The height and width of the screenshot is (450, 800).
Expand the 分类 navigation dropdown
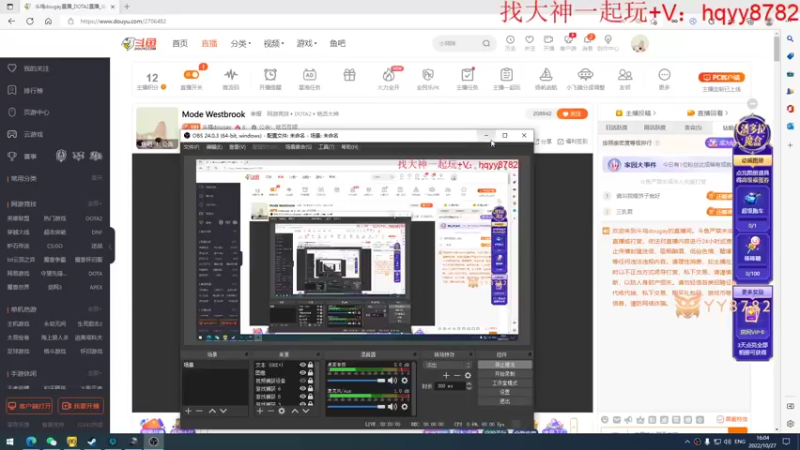click(240, 44)
